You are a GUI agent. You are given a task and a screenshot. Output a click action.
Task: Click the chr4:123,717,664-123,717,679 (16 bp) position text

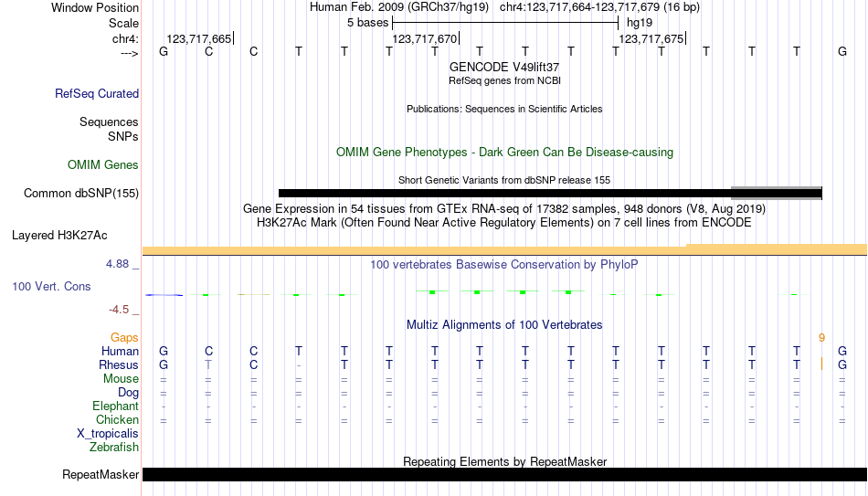[599, 7]
